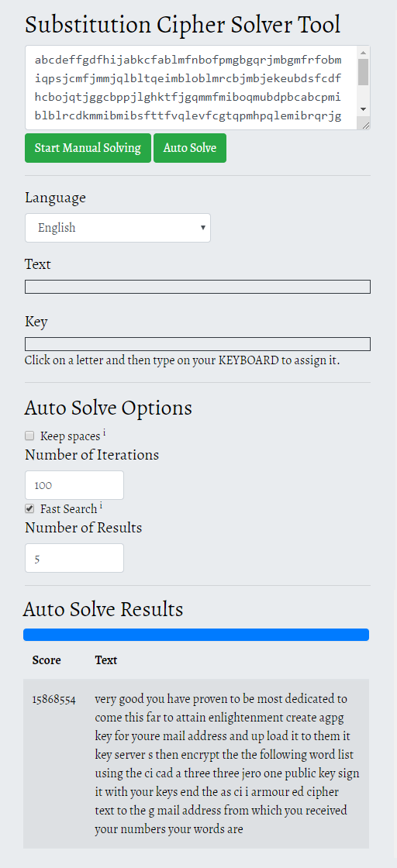Click the Language dropdown arrow

click(202, 228)
